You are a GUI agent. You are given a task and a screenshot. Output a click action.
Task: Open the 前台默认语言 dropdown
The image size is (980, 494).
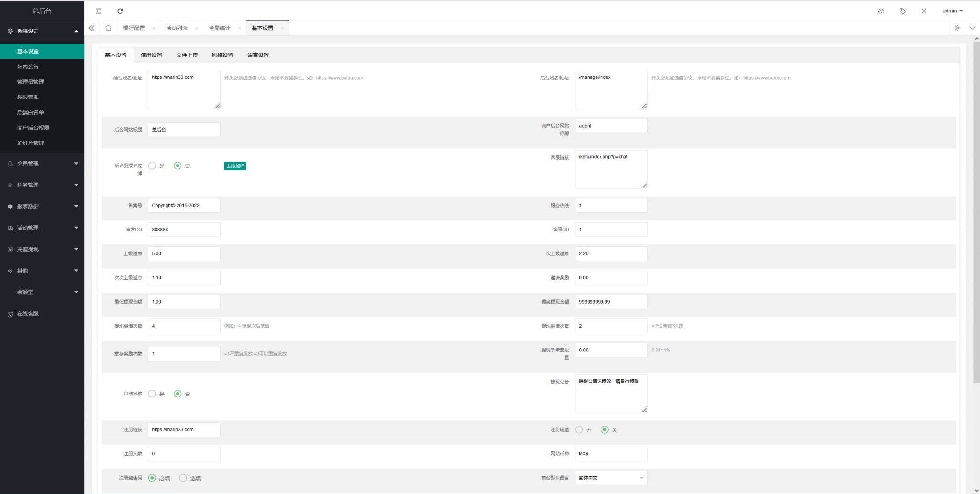coord(611,478)
